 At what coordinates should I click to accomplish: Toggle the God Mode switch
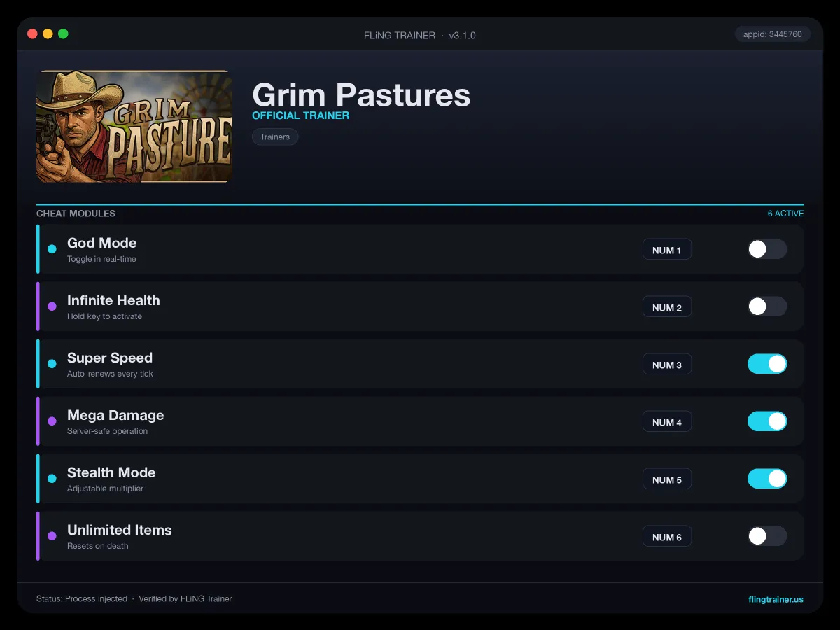coord(767,249)
